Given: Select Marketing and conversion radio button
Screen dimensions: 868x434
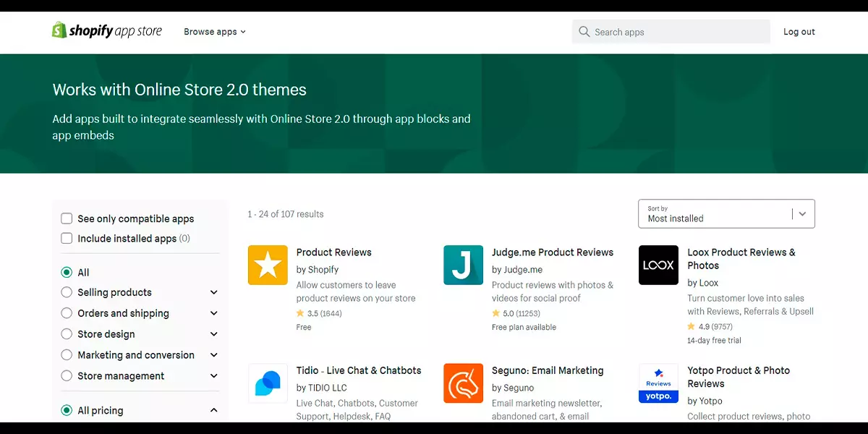Looking at the screenshot, I should coord(67,355).
